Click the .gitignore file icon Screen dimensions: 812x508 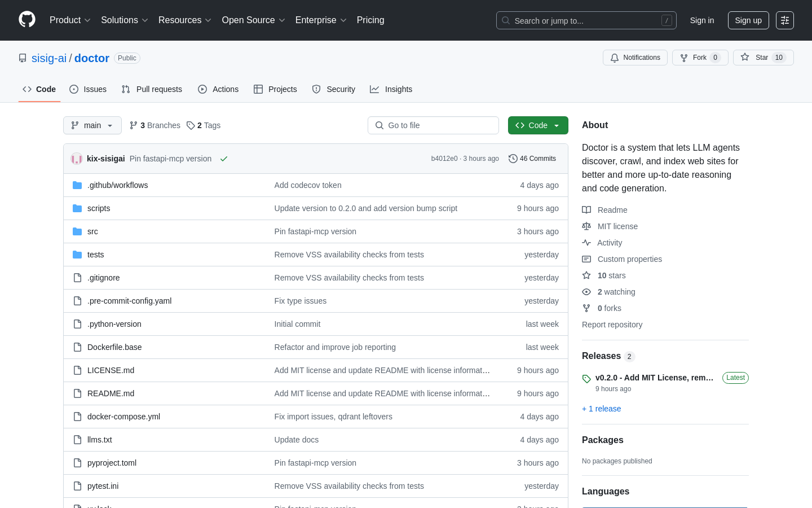pyautogui.click(x=77, y=278)
